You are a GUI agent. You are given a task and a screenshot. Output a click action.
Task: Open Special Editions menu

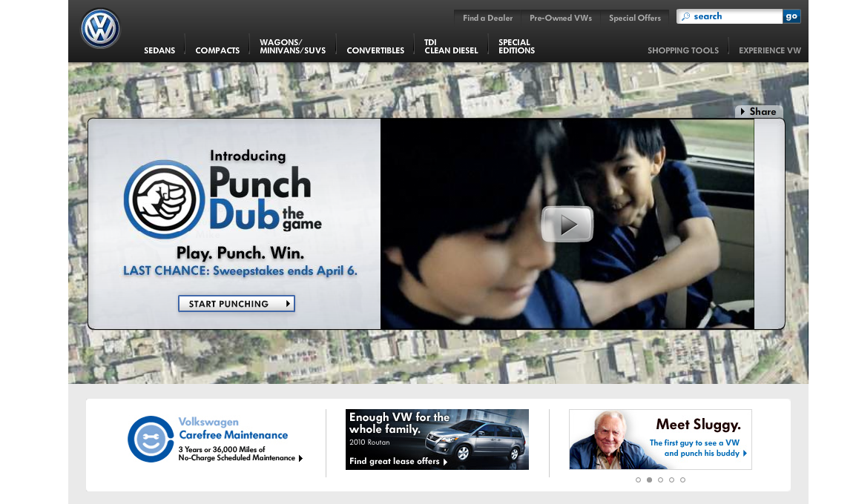pyautogui.click(x=516, y=47)
